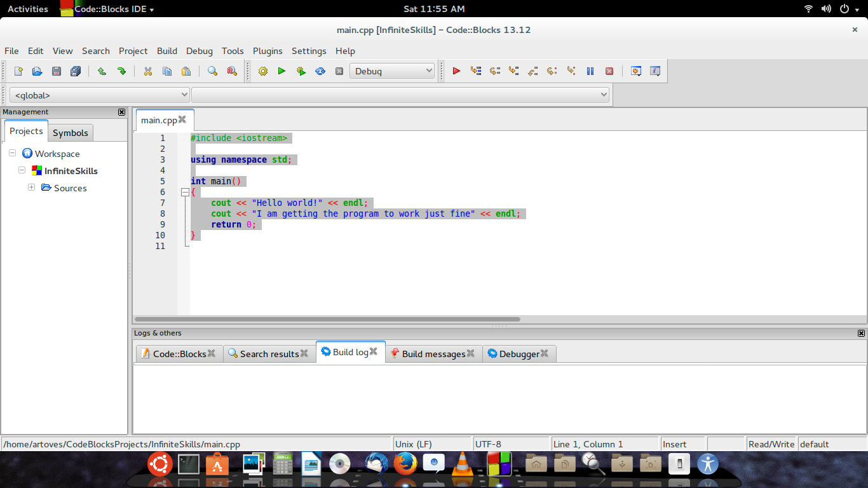Open the File menu
The height and width of the screenshot is (488, 868).
(x=11, y=51)
